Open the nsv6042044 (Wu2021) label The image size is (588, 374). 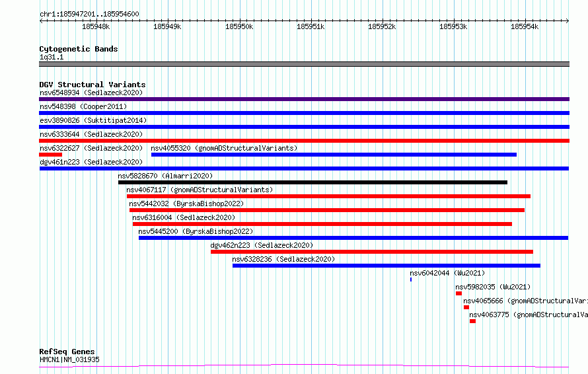(x=447, y=273)
